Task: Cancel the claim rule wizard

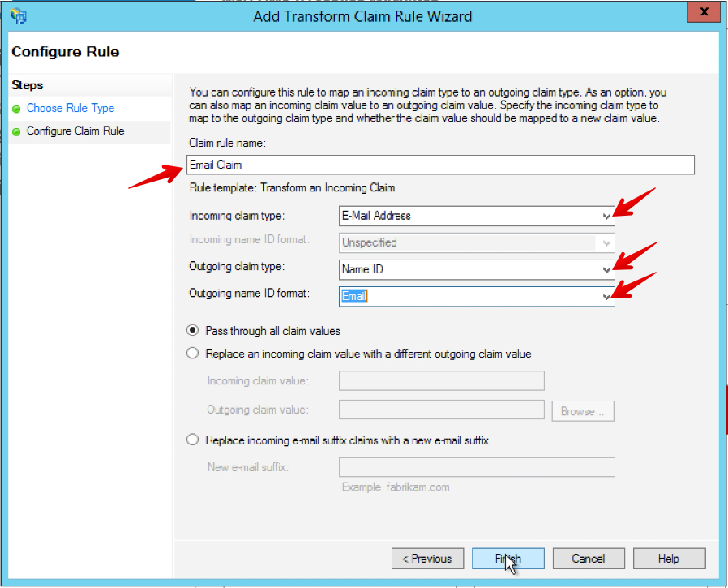Action: 589,558
